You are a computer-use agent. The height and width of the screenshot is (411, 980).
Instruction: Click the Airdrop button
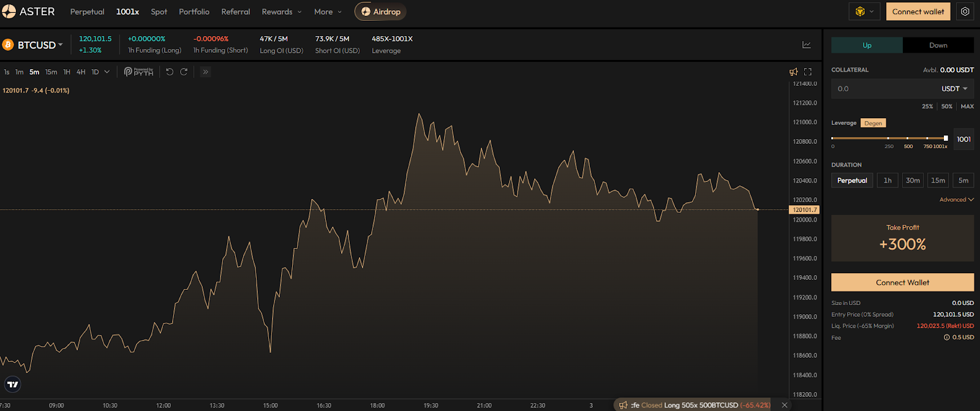tap(380, 12)
